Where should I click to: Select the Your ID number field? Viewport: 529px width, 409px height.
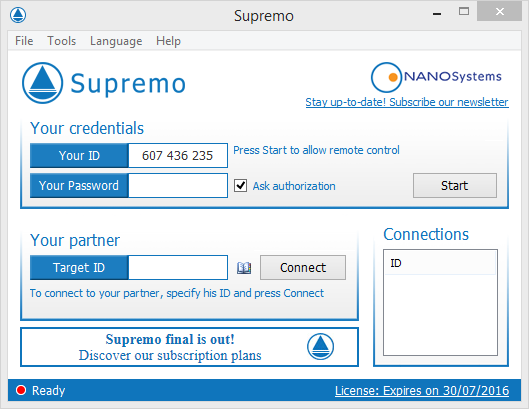(x=178, y=156)
